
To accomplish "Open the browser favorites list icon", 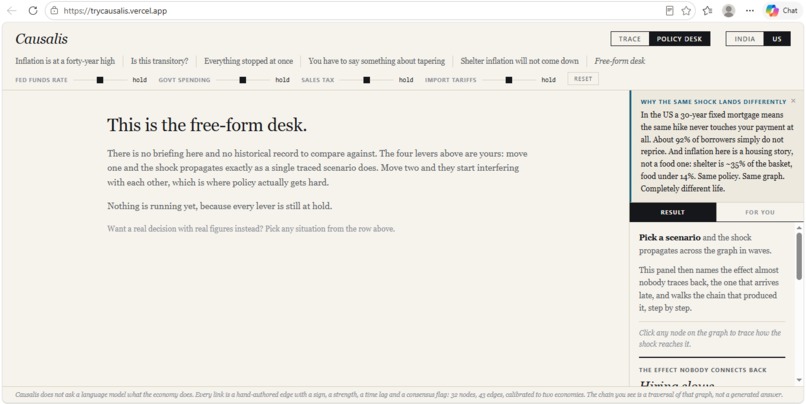I will point(708,10).
